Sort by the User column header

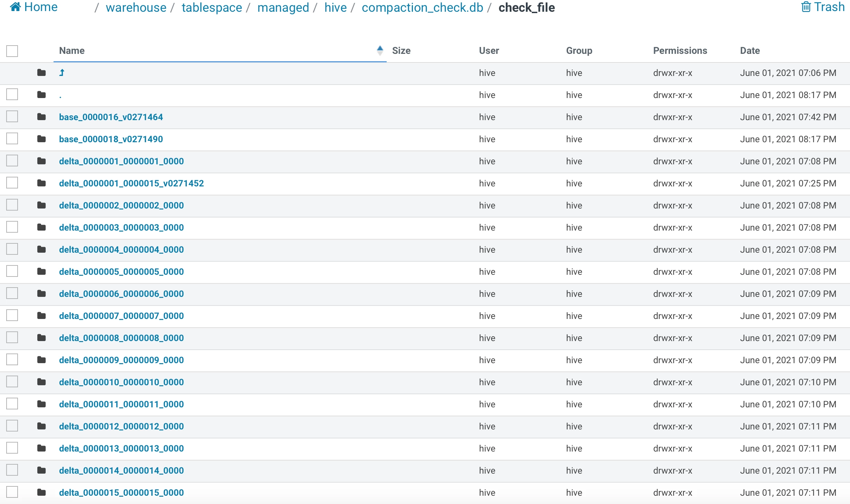click(x=489, y=50)
